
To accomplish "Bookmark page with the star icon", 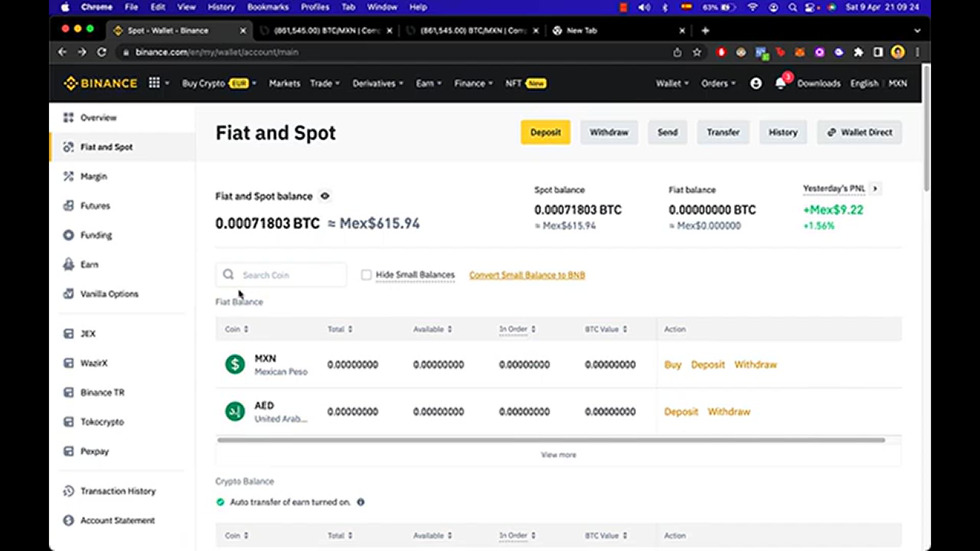I will pos(697,52).
